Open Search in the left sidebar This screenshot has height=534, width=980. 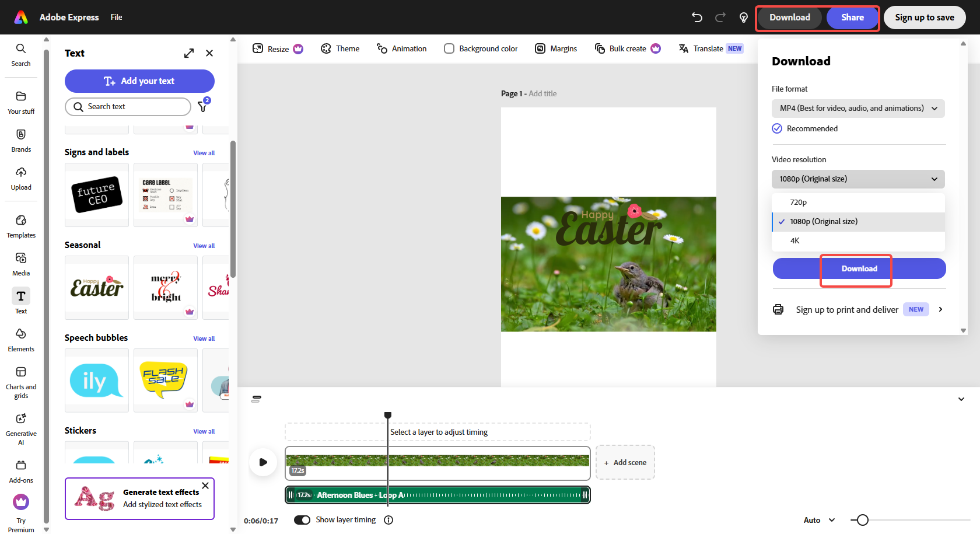21,55
